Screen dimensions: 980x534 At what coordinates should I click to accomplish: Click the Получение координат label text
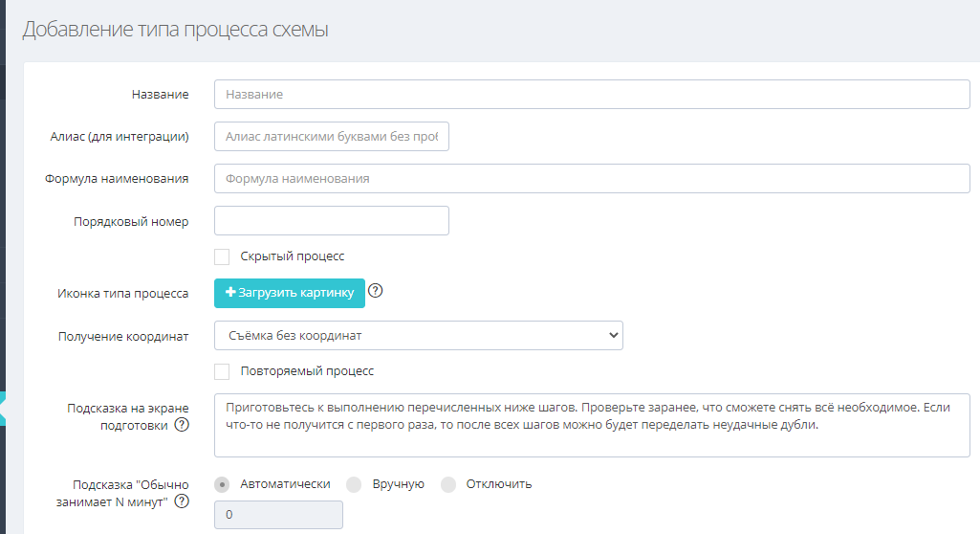coord(123,336)
